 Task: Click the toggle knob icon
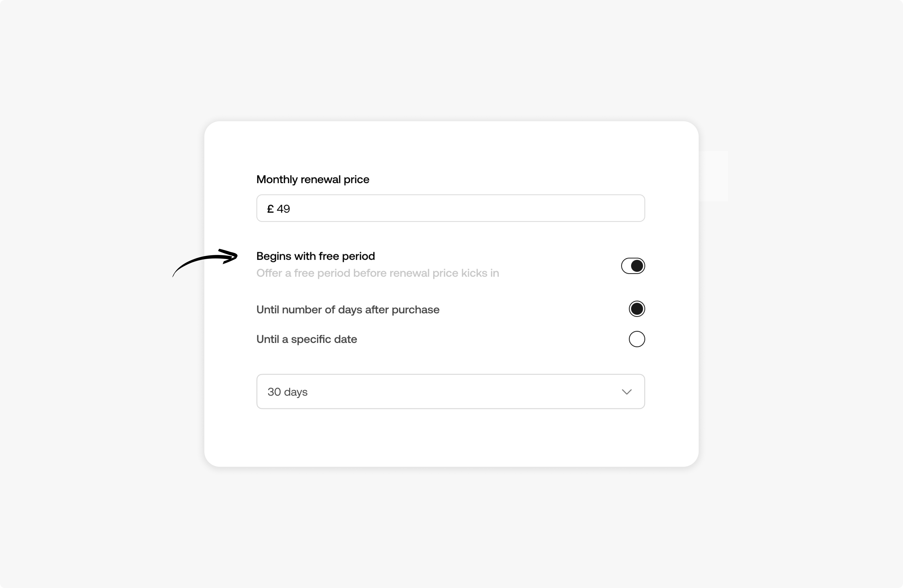[x=637, y=266]
